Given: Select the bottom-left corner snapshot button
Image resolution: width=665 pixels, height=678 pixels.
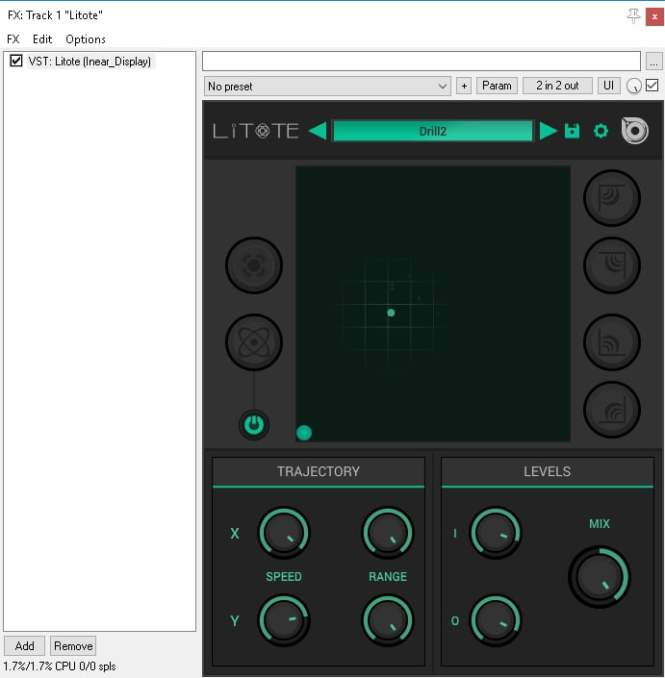Looking at the screenshot, I should click(611, 342).
